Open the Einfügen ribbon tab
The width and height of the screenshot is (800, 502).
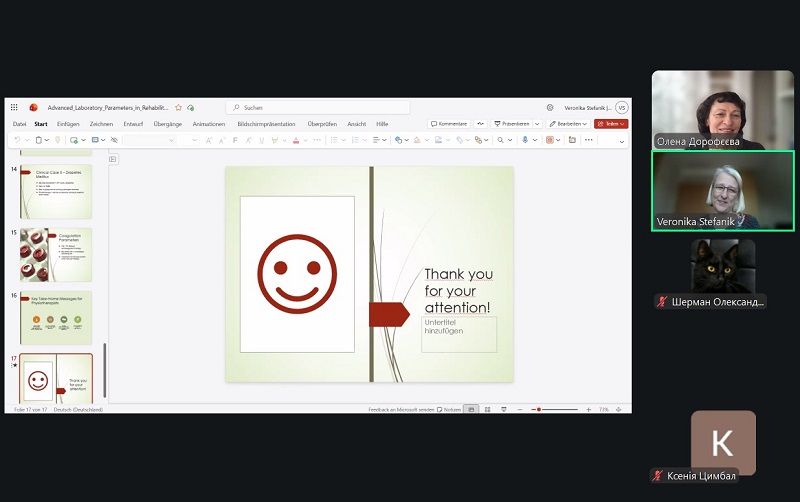[x=68, y=124]
